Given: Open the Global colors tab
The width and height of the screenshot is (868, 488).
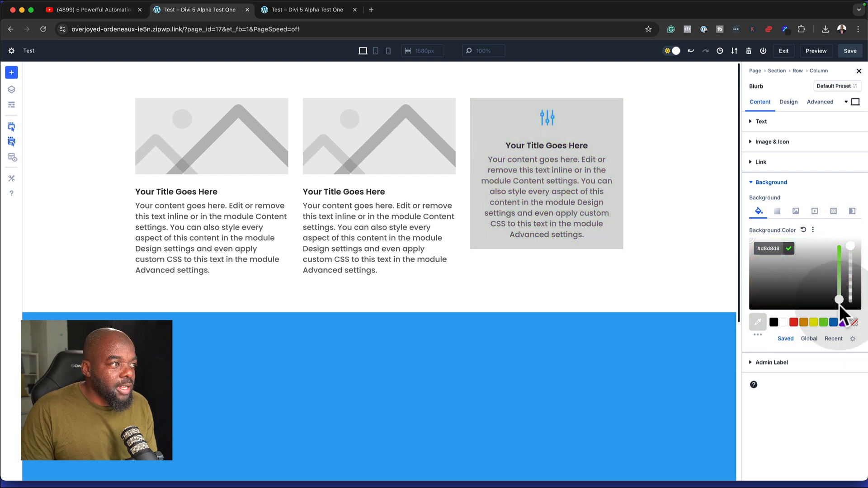Looking at the screenshot, I should click(809, 338).
